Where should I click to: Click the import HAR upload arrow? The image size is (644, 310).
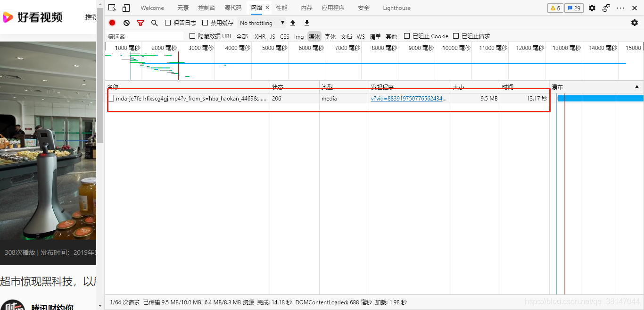(293, 23)
